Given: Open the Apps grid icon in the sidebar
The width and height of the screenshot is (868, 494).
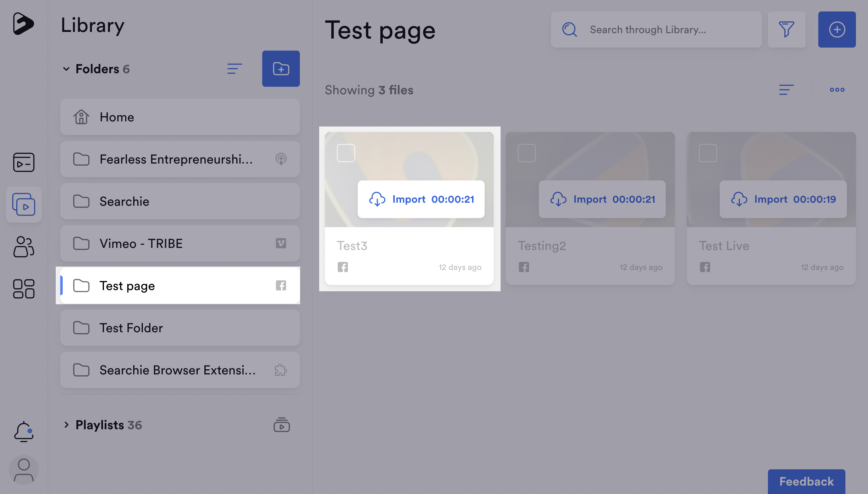Looking at the screenshot, I should tap(24, 289).
